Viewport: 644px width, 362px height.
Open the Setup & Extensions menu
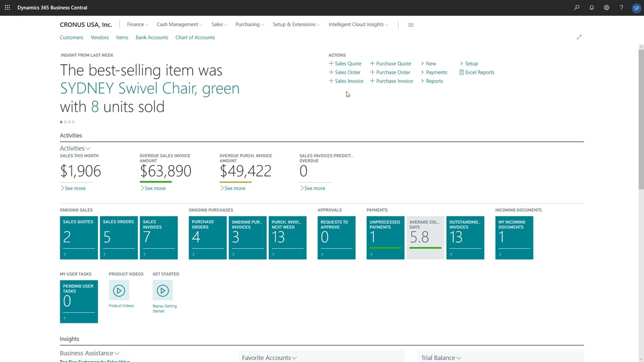click(x=296, y=25)
